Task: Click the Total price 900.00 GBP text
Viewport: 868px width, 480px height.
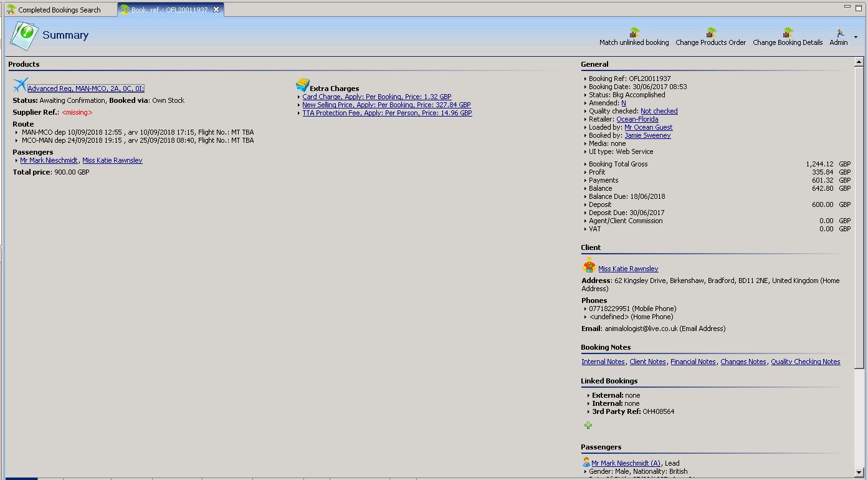Action: pyautogui.click(x=51, y=172)
